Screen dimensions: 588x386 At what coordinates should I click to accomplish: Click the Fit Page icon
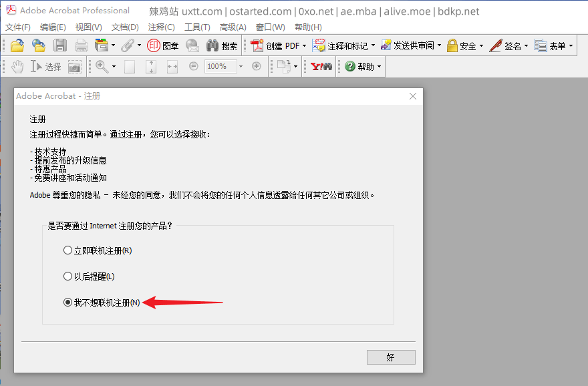(151, 67)
